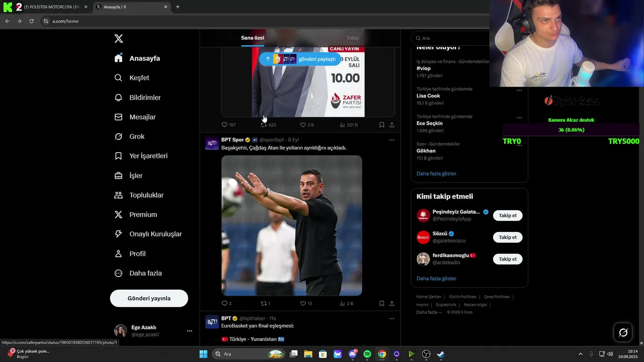Click the X logo in the sidebar
This screenshot has width=644, height=362.
118,39
